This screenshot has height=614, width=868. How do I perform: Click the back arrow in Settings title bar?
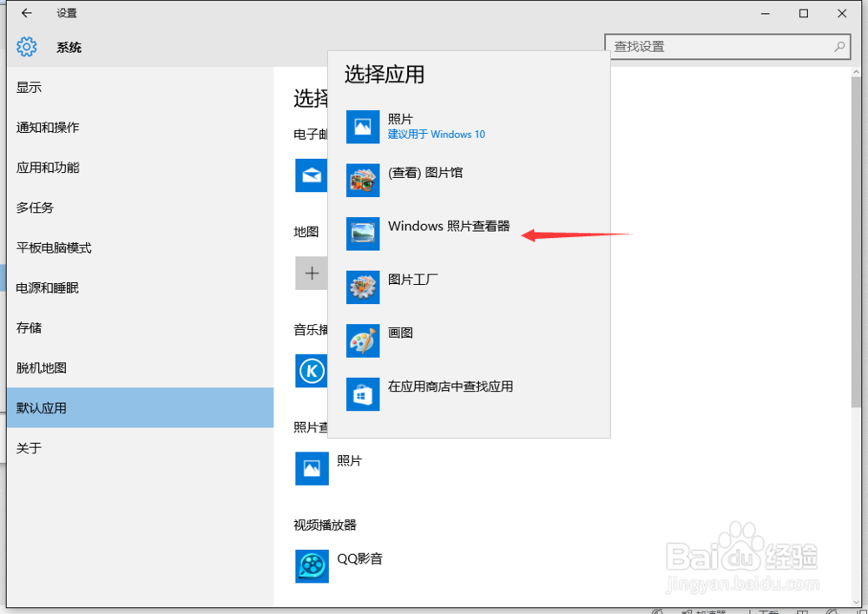coord(27,13)
